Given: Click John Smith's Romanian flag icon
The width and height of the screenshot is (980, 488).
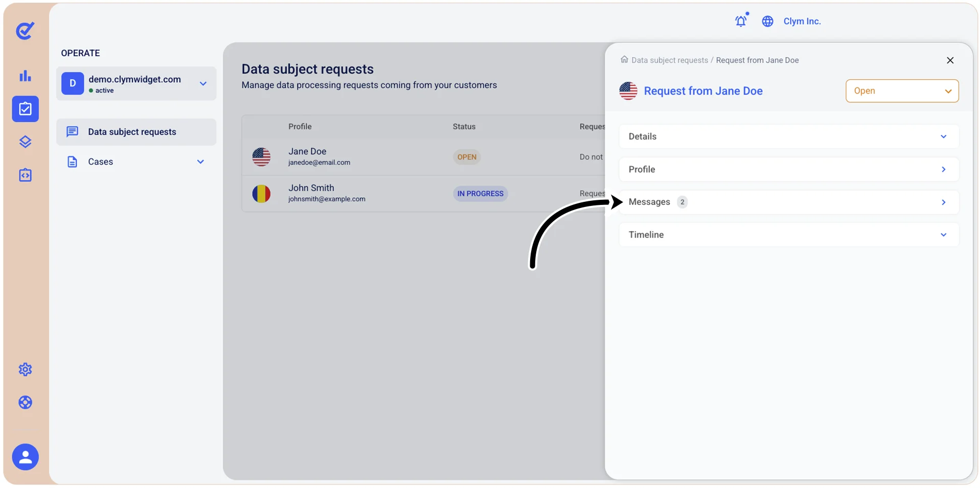Looking at the screenshot, I should (261, 194).
